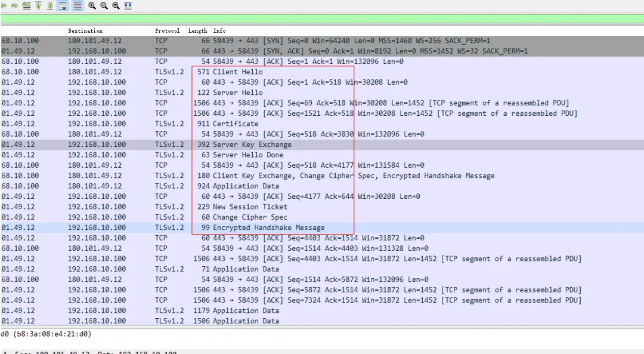Click the Destination column header

click(85, 30)
